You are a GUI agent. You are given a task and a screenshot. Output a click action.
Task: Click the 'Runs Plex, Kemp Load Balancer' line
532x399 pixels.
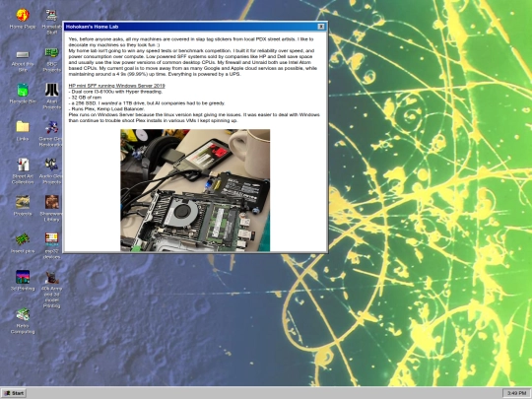pyautogui.click(x=106, y=109)
